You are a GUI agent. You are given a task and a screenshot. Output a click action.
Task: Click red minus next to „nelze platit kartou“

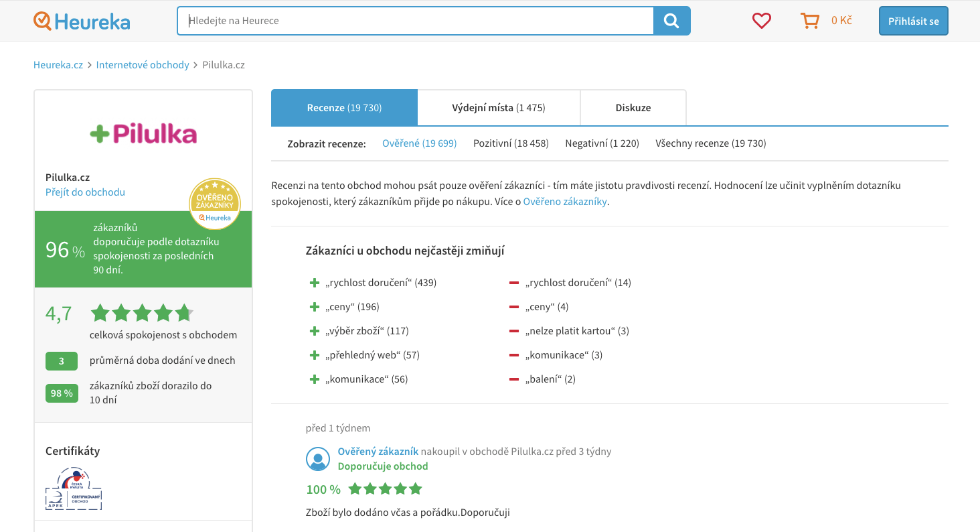tap(514, 331)
